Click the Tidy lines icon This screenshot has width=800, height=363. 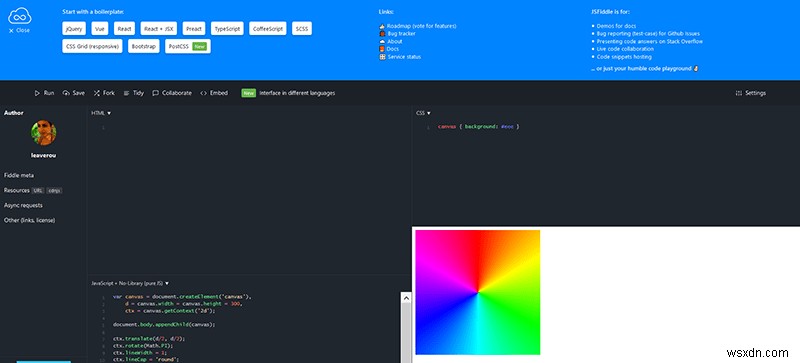126,93
